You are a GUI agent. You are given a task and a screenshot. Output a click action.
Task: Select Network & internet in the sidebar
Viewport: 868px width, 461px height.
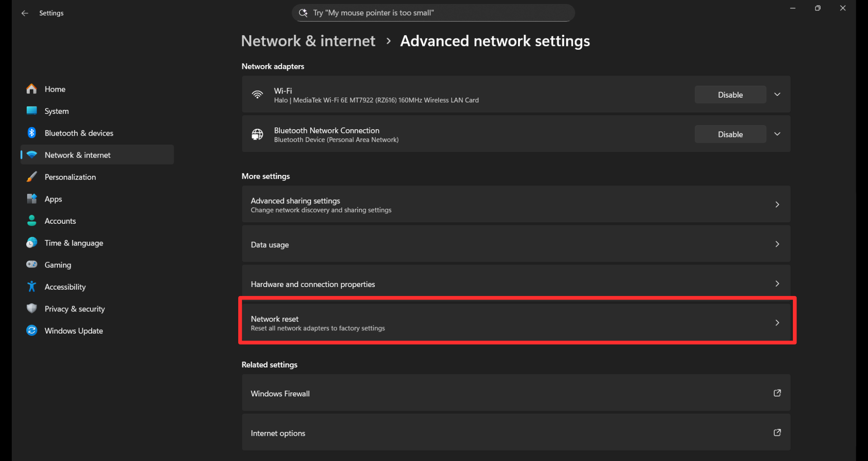(x=77, y=155)
